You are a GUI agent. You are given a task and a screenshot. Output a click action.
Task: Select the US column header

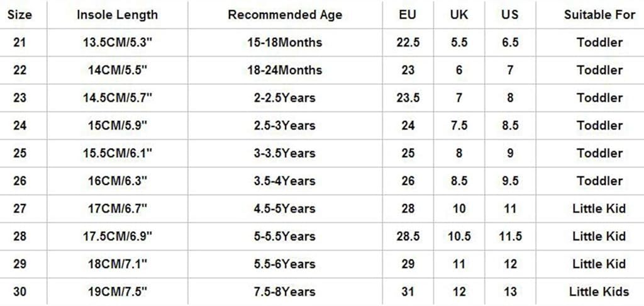coord(510,14)
